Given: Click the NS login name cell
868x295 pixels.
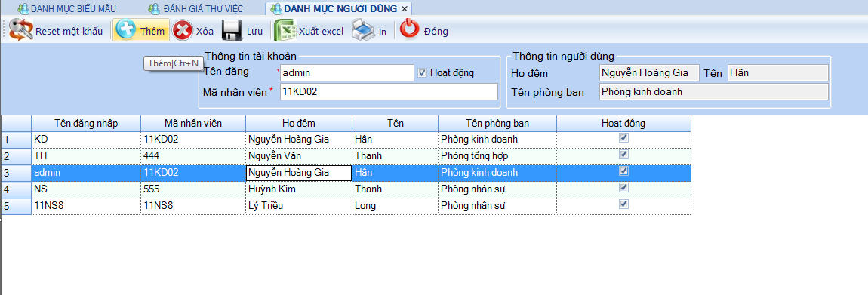Looking at the screenshot, I should (x=86, y=189).
